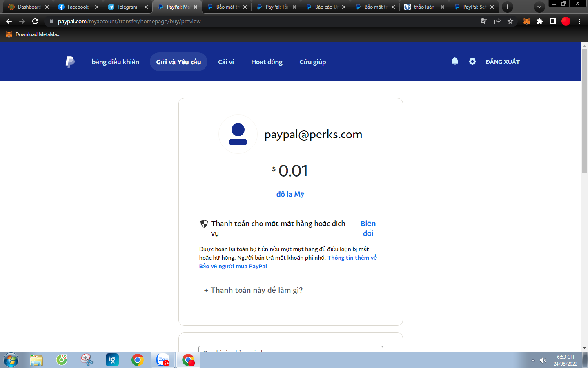This screenshot has height=368, width=588.
Task: Click the PayPal logo in the header
Action: pos(70,62)
